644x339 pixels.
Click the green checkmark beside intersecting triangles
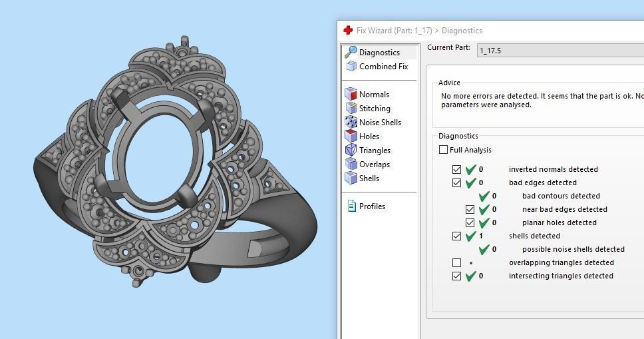(470, 276)
